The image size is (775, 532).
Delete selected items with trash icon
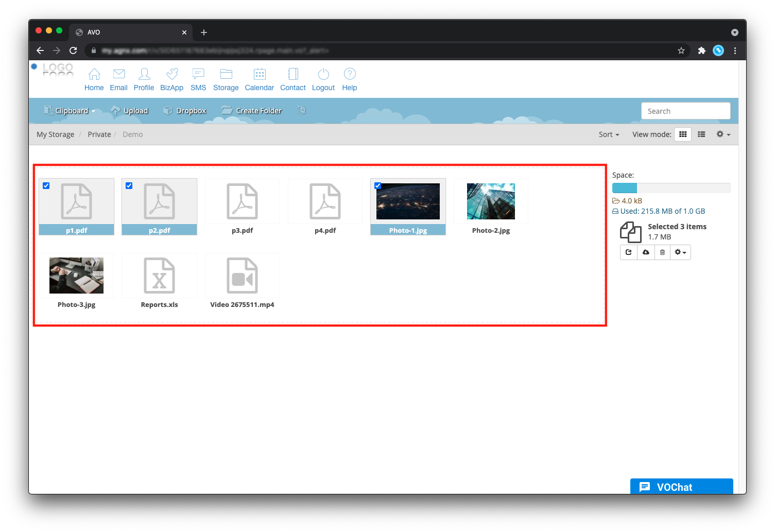pyautogui.click(x=662, y=252)
